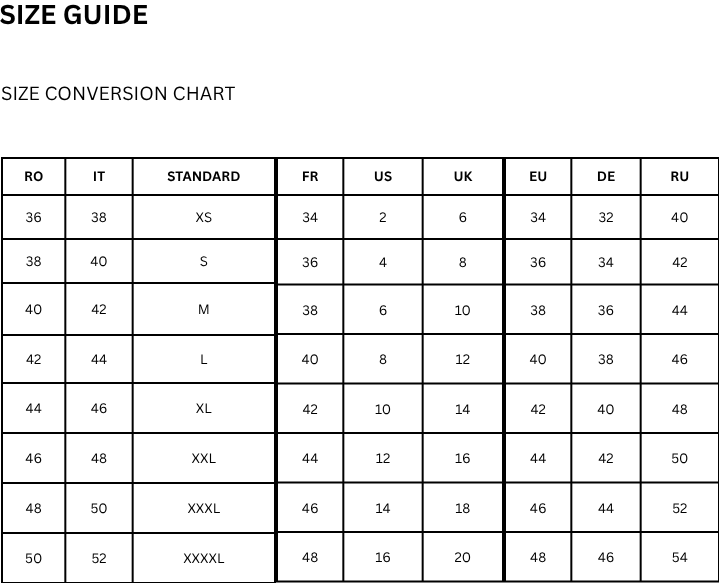Click the US size 2 cell
Image resolution: width=719 pixels, height=583 pixels.
pyautogui.click(x=383, y=217)
